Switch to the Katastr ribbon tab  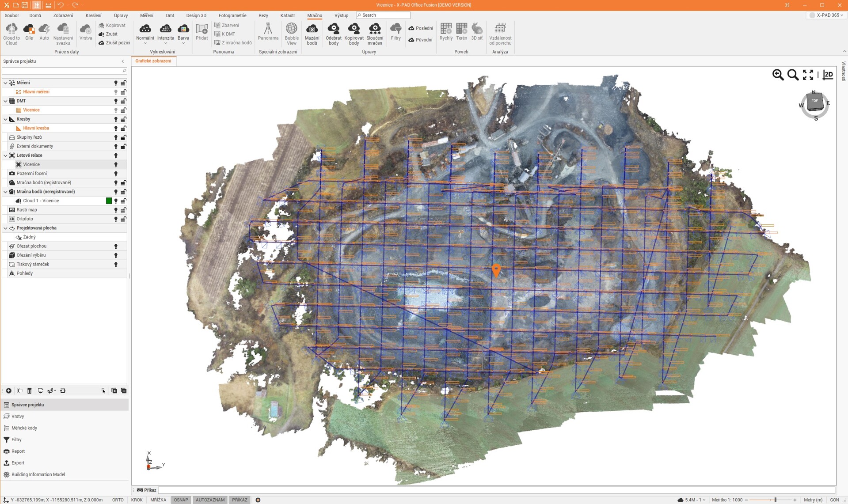287,15
